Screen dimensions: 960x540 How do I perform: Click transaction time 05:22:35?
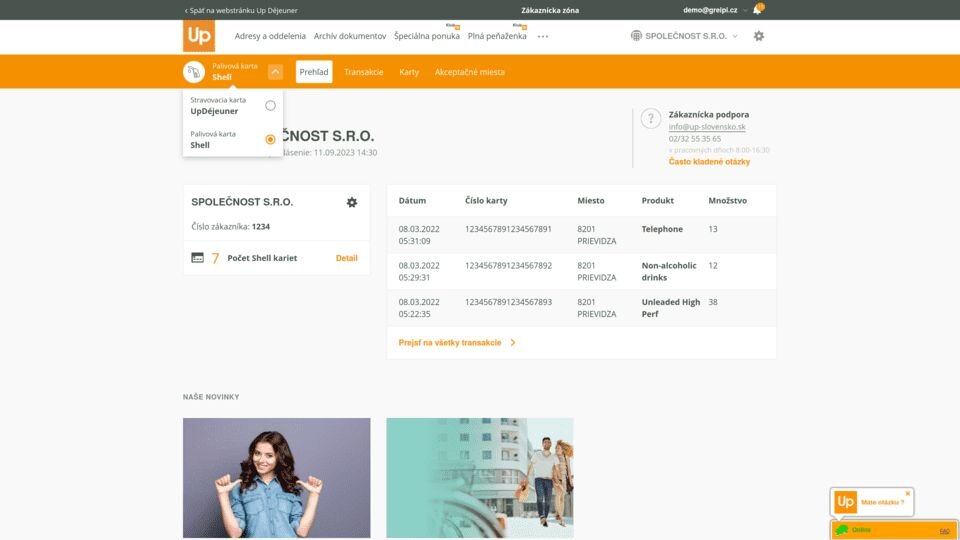tap(414, 314)
